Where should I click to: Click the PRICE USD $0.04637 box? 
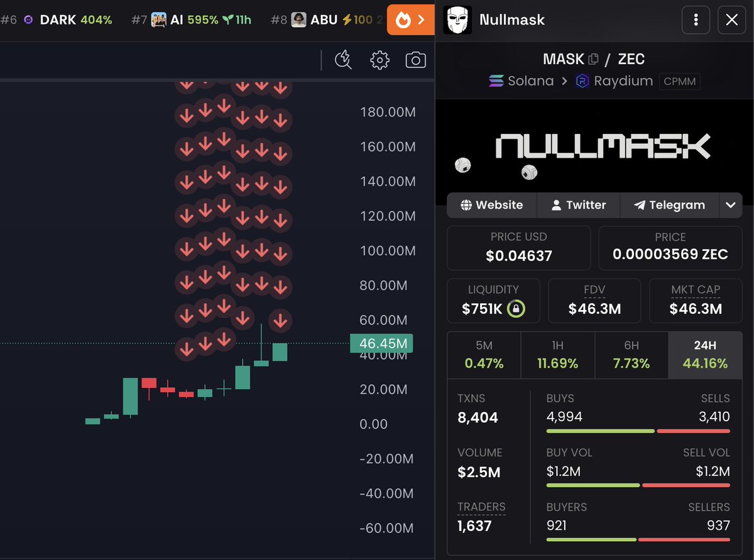tap(518, 248)
